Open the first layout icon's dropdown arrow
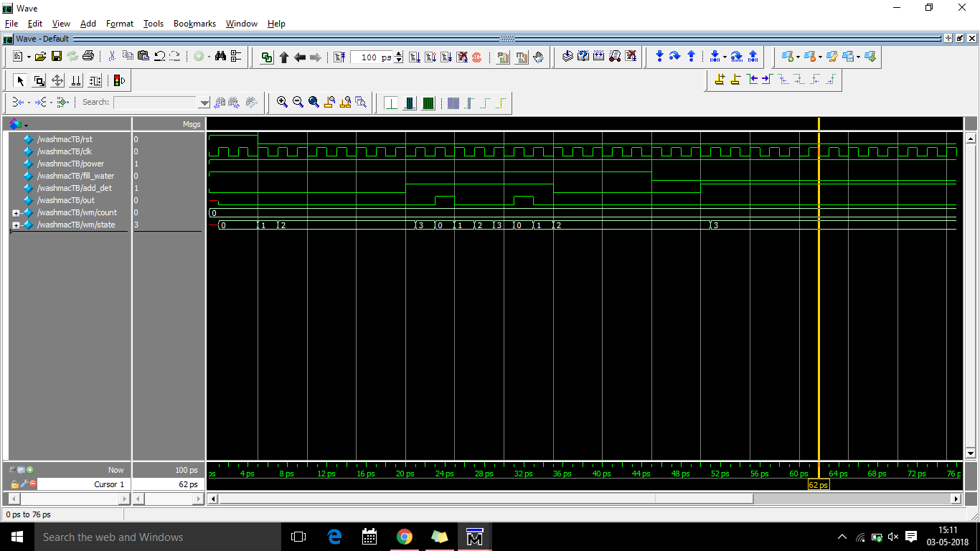 coord(798,57)
